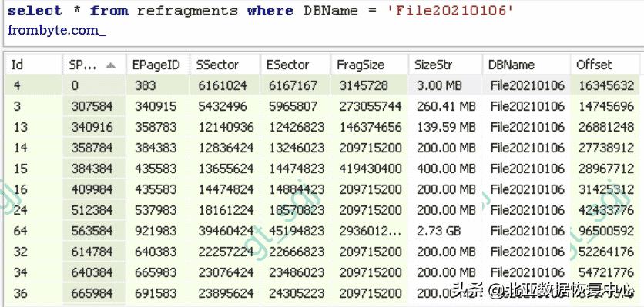This screenshot has width=644, height=307.
Task: Click SSector cell 39460424
Action: (x=226, y=231)
